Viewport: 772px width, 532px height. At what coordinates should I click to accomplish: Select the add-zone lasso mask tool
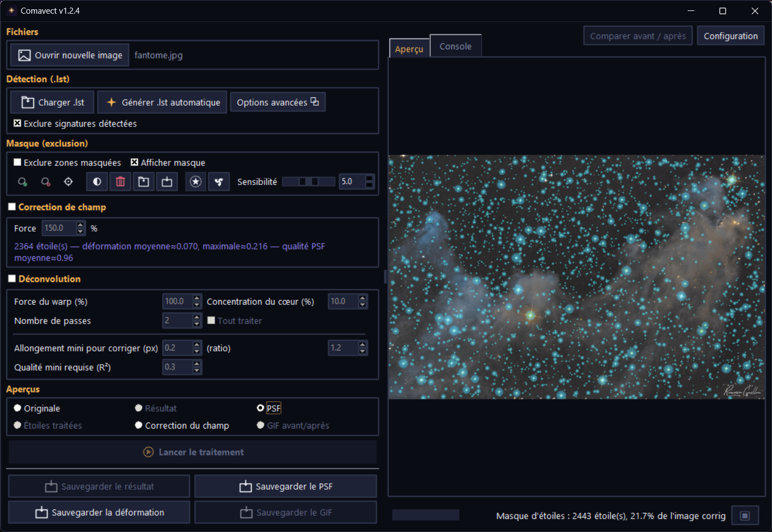tap(22, 182)
